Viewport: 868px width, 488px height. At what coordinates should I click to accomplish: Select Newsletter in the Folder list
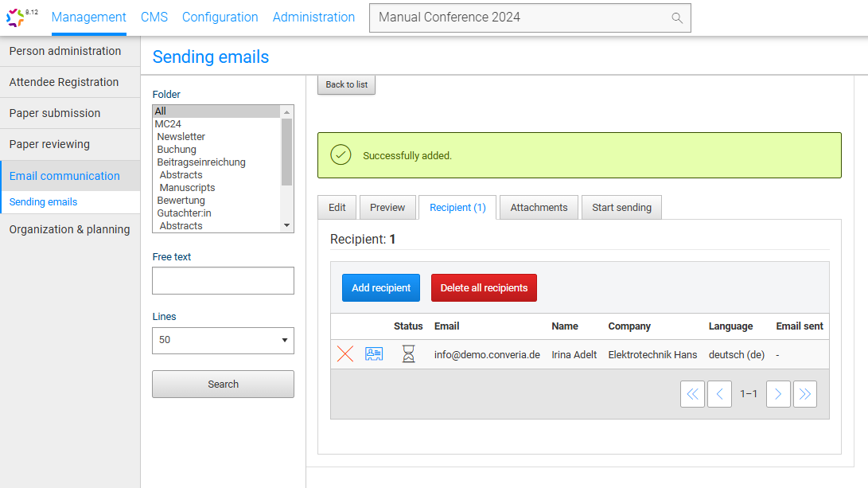pyautogui.click(x=181, y=137)
